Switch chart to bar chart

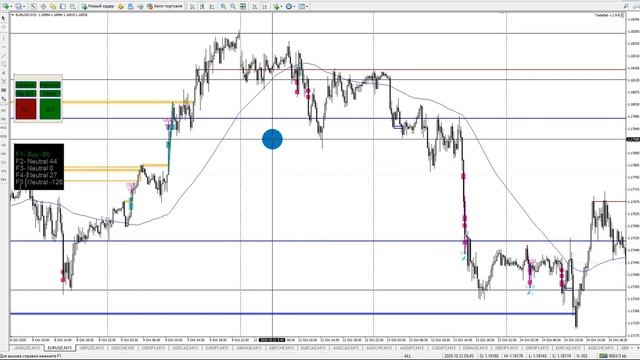click(x=192, y=7)
